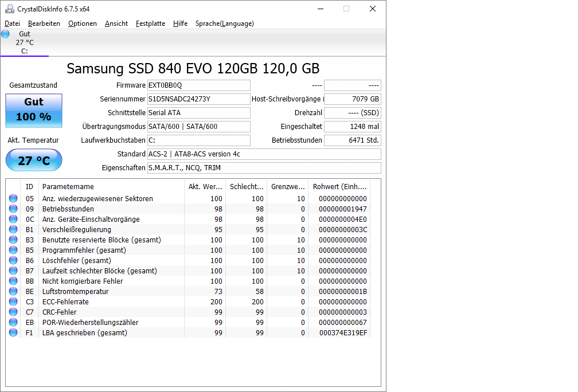Click the Akt. Wer... column header

205,186
